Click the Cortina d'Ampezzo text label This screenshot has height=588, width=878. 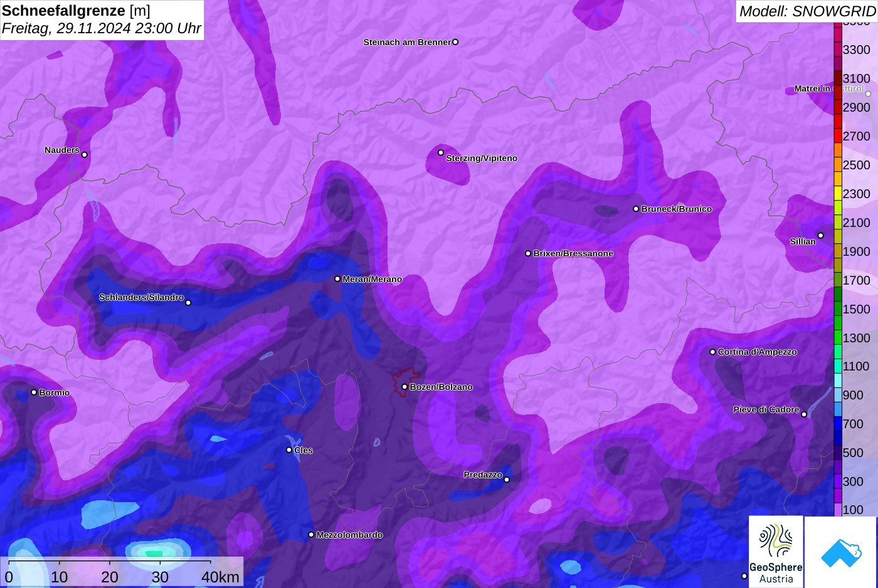[758, 352]
